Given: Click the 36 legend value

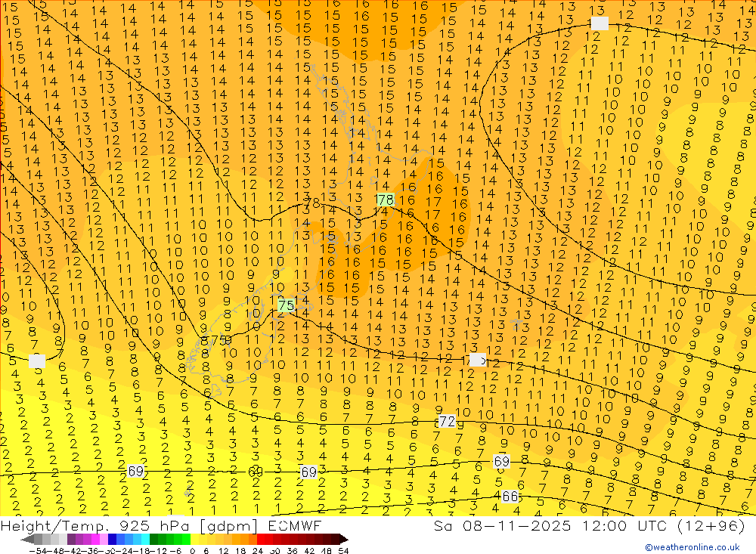Looking at the screenshot, I should coord(292,550).
